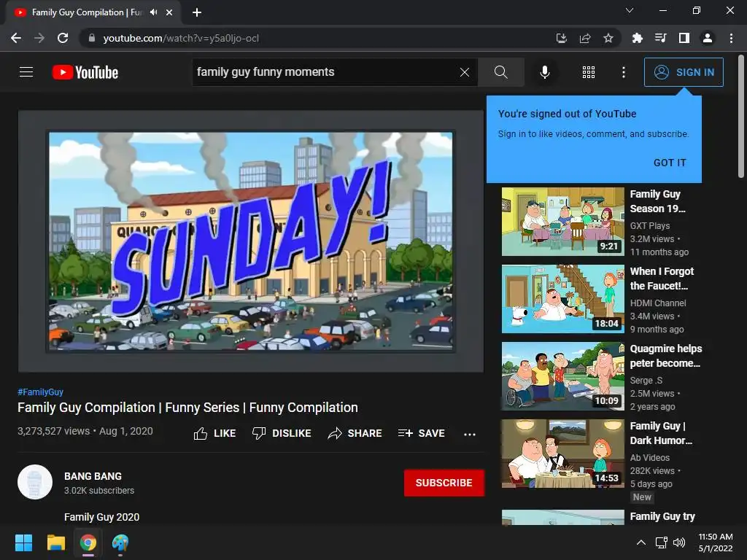Open YouTube settings three-dot menu

(623, 72)
